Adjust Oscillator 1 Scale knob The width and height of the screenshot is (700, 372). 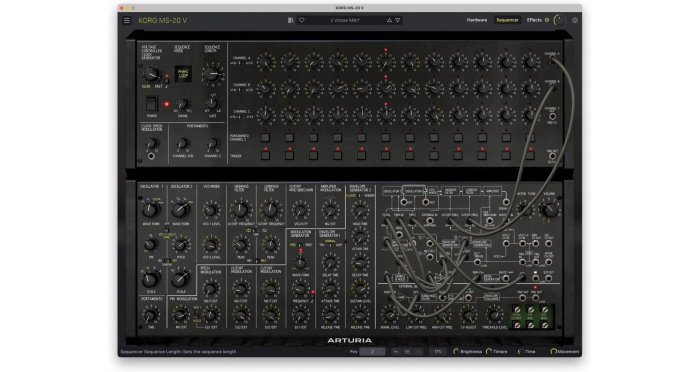150,279
